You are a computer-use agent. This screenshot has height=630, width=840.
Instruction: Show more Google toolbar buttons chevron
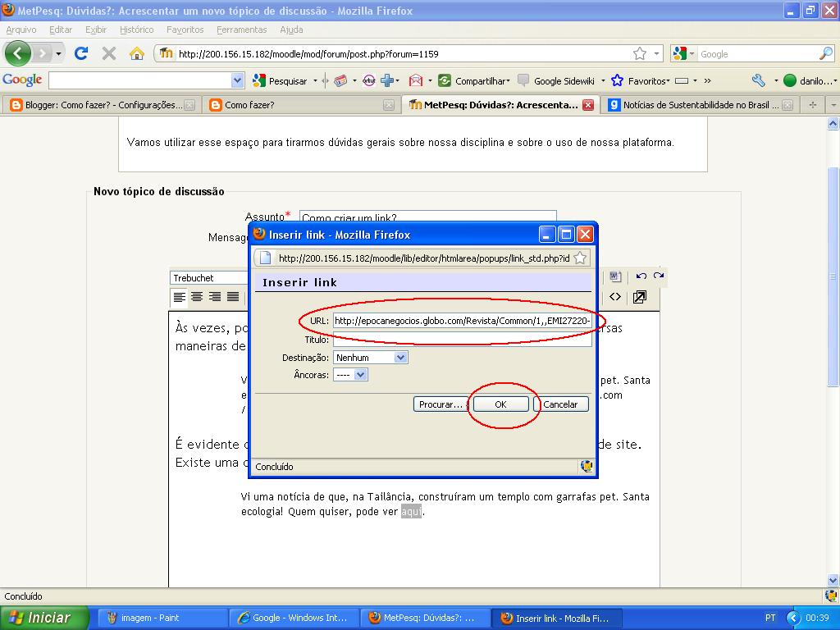click(707, 81)
